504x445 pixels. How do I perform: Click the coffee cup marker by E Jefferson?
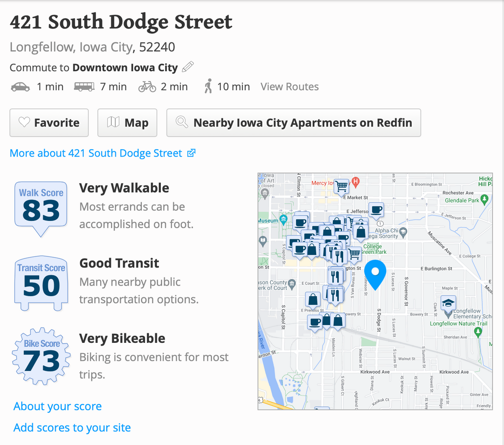376,209
